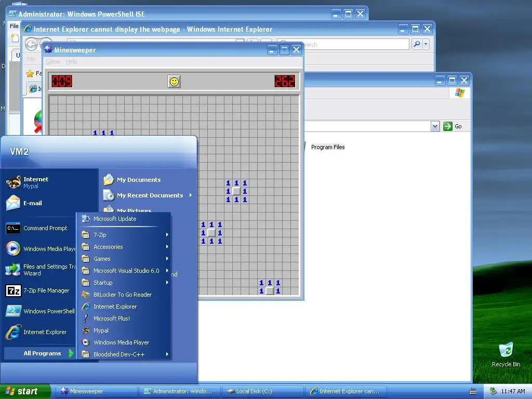Launch Windows PowerShell from Start menu
Viewport: 532px width, 399px height.
tap(40, 311)
